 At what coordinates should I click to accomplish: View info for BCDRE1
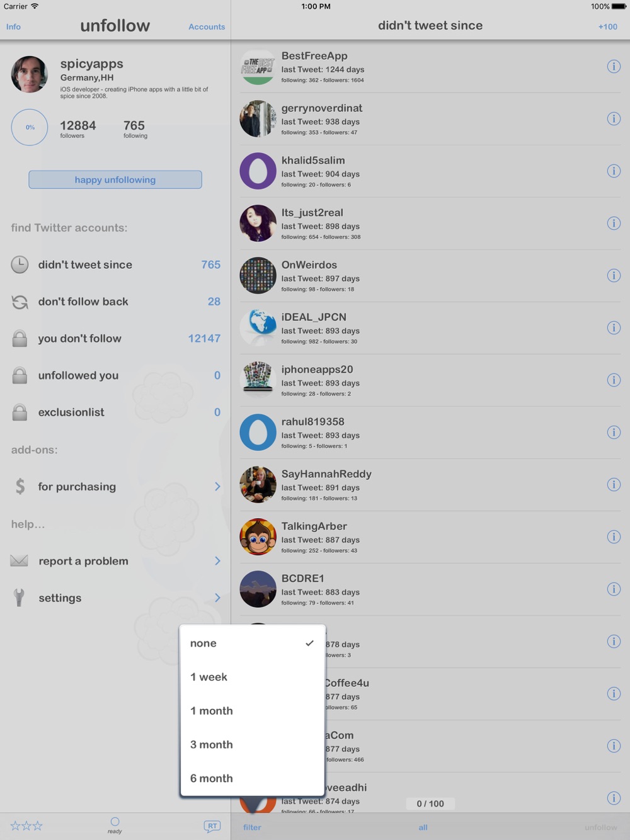tap(614, 589)
